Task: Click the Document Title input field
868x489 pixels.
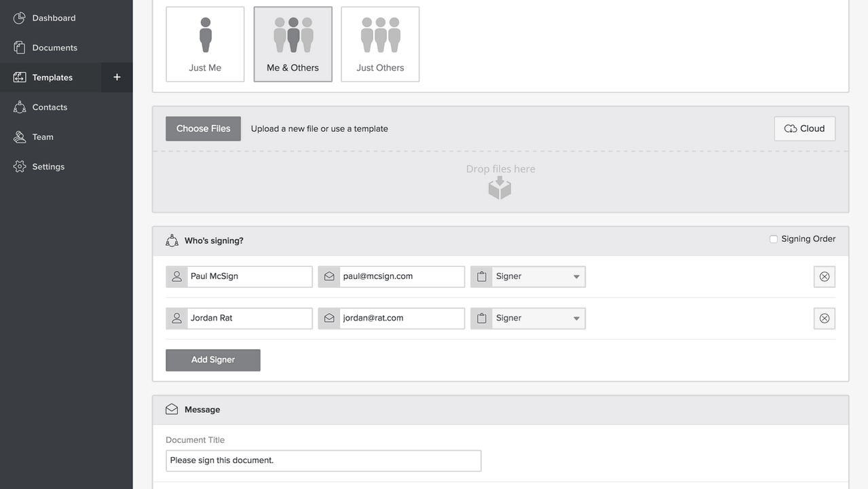Action: pos(323,460)
